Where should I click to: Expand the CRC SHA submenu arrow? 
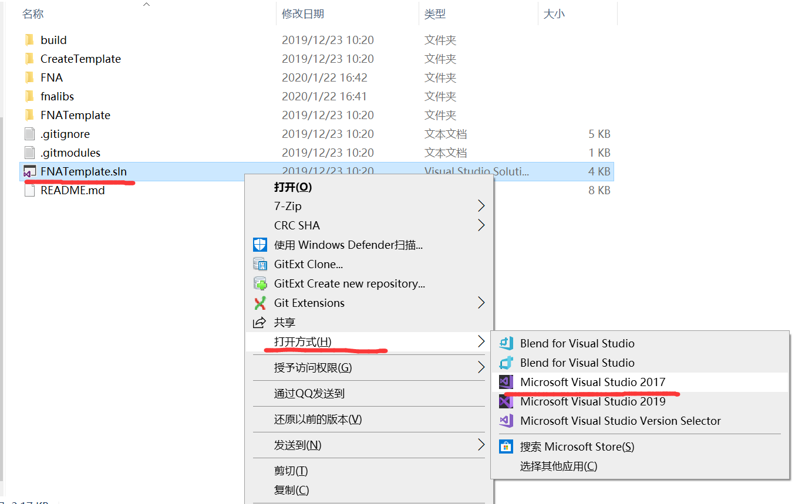pos(481,225)
